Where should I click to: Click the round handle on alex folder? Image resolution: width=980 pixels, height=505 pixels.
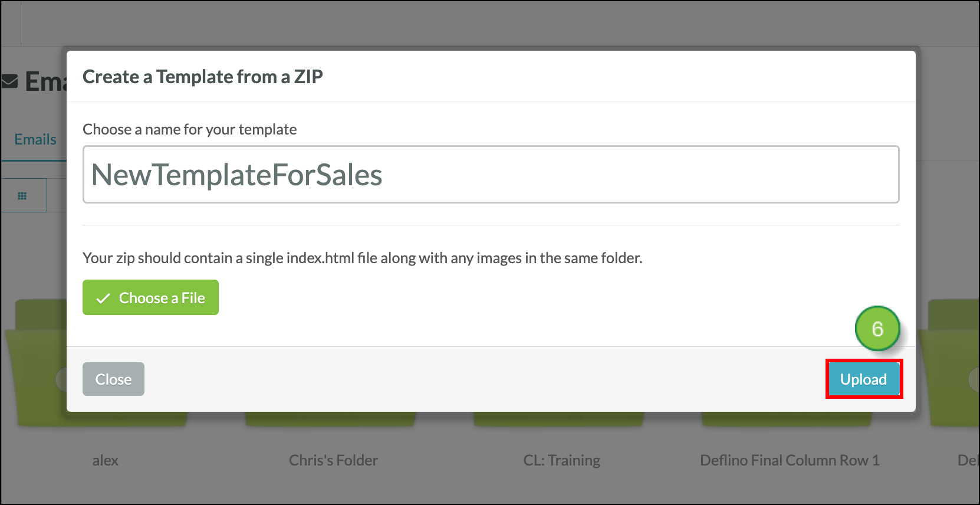[x=61, y=379]
